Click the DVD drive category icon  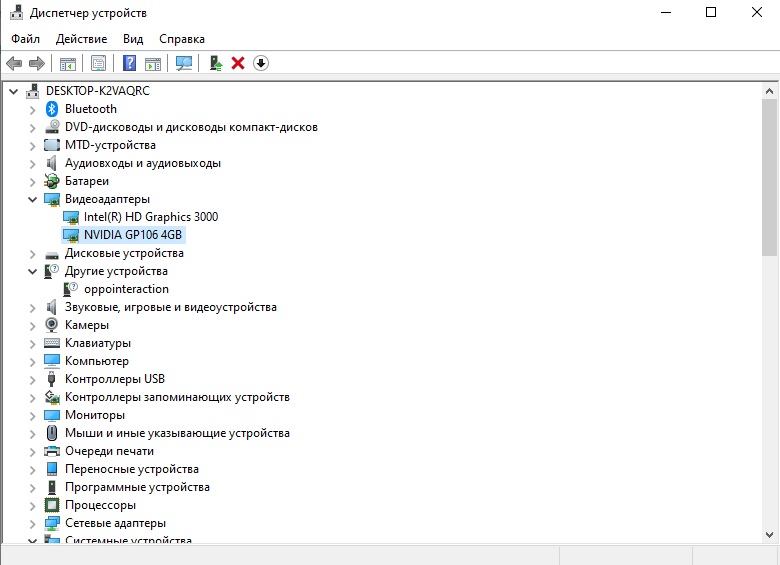52,127
